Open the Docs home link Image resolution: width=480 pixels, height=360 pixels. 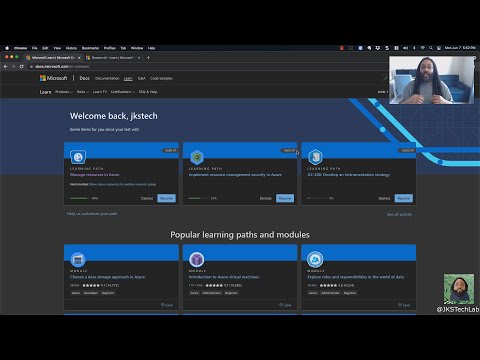(84, 78)
